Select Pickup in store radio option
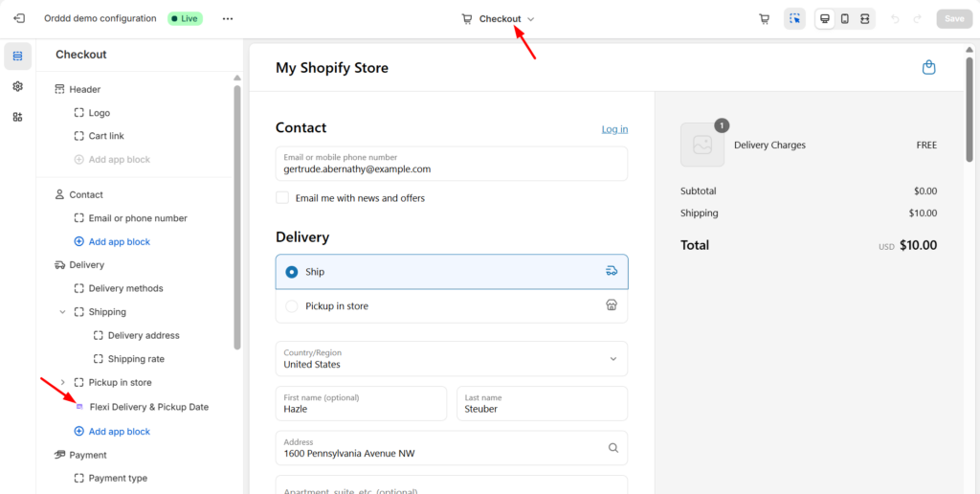The width and height of the screenshot is (980, 494). pyautogui.click(x=292, y=306)
